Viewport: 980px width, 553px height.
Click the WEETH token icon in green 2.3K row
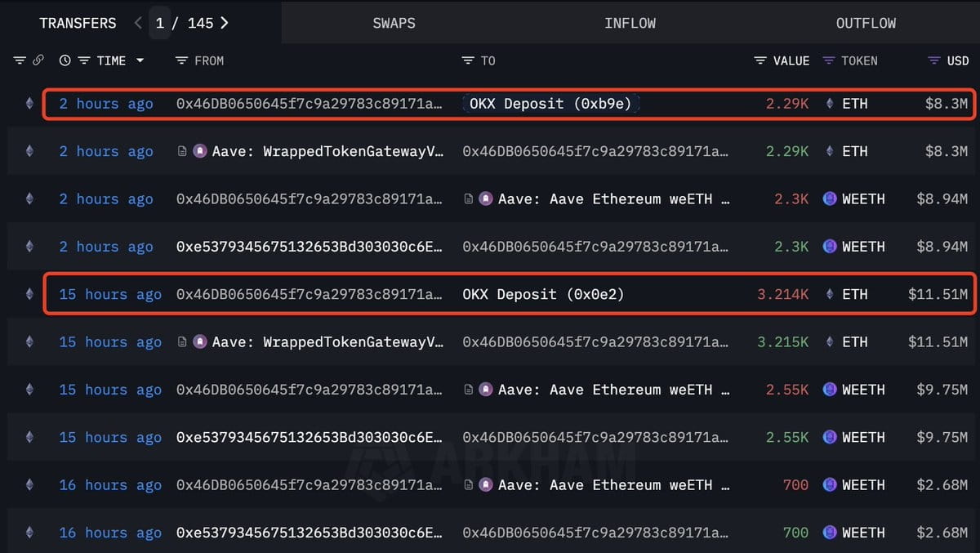830,247
